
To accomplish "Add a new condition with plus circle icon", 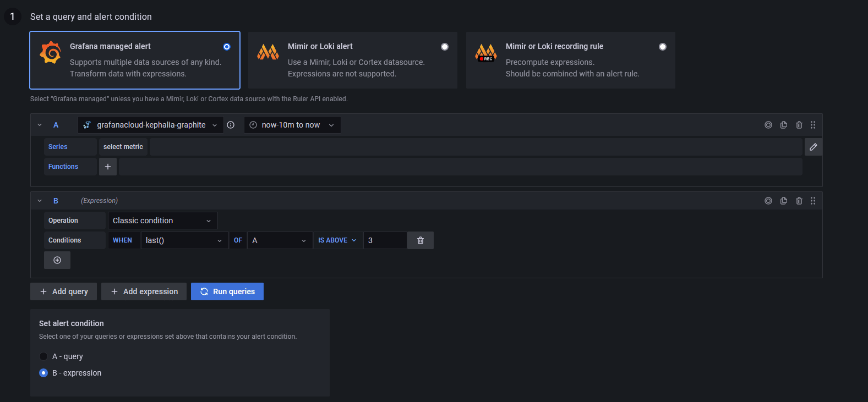I will [57, 260].
